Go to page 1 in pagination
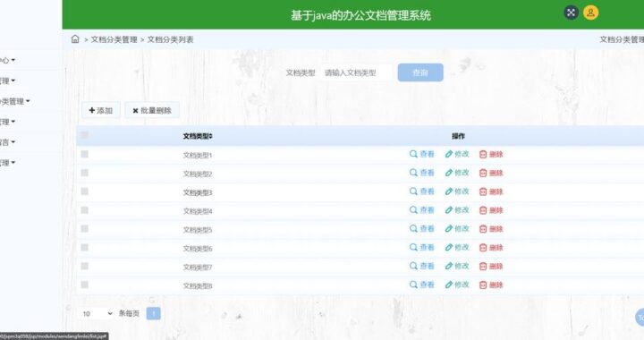This screenshot has width=644, height=340. click(153, 314)
